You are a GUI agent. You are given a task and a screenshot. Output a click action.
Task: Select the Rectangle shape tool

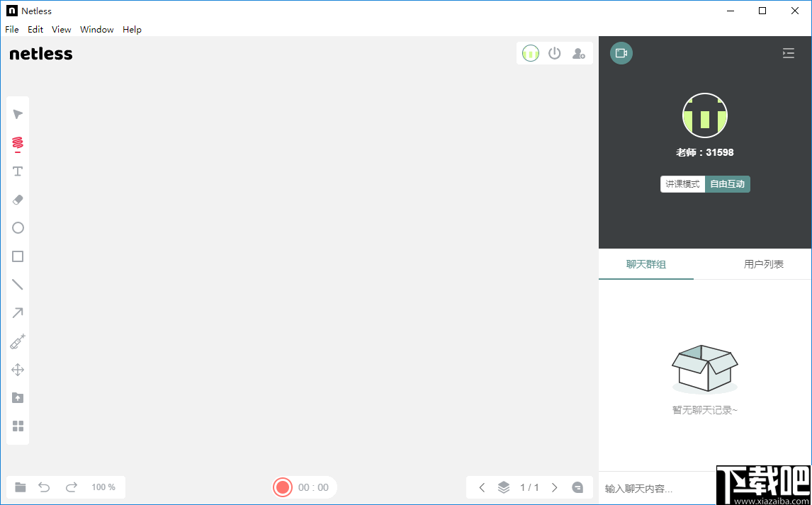click(x=18, y=256)
